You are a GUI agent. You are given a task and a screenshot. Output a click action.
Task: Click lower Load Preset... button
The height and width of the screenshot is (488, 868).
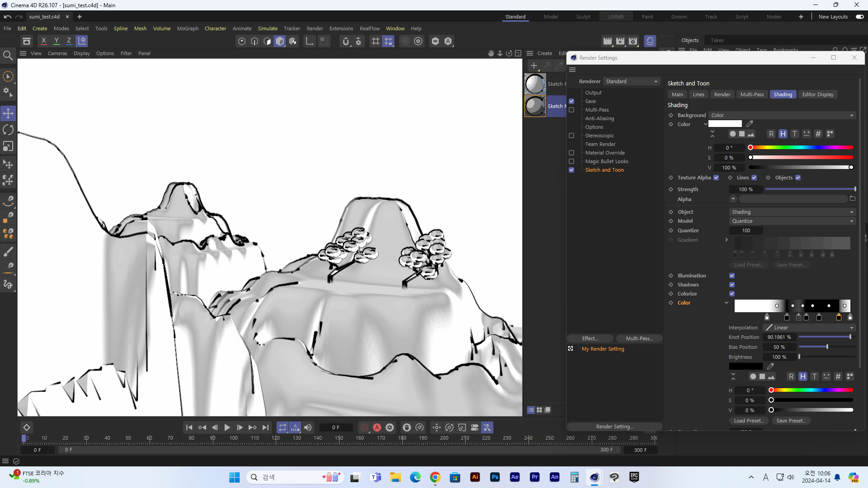coord(749,421)
